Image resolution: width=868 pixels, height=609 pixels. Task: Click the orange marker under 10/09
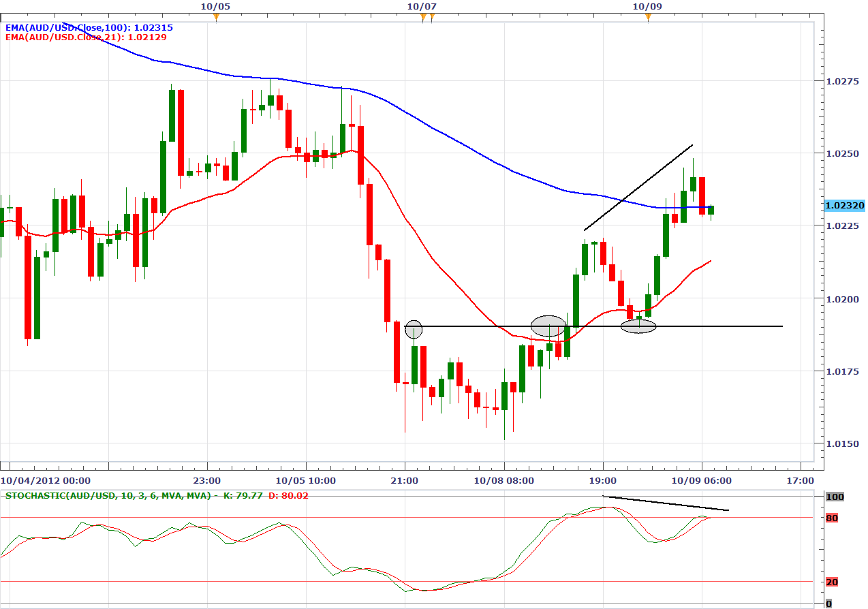click(x=648, y=17)
